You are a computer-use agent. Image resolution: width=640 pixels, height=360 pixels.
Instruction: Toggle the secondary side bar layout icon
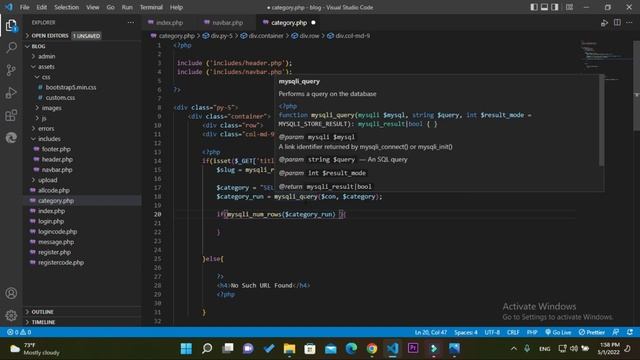[x=555, y=7]
